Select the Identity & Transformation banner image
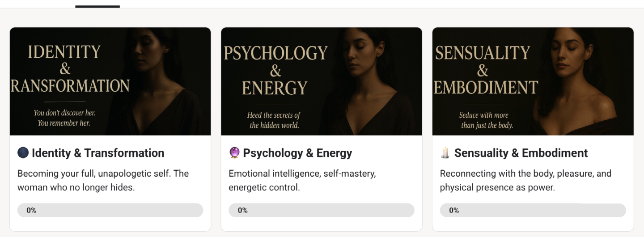 coord(110,81)
